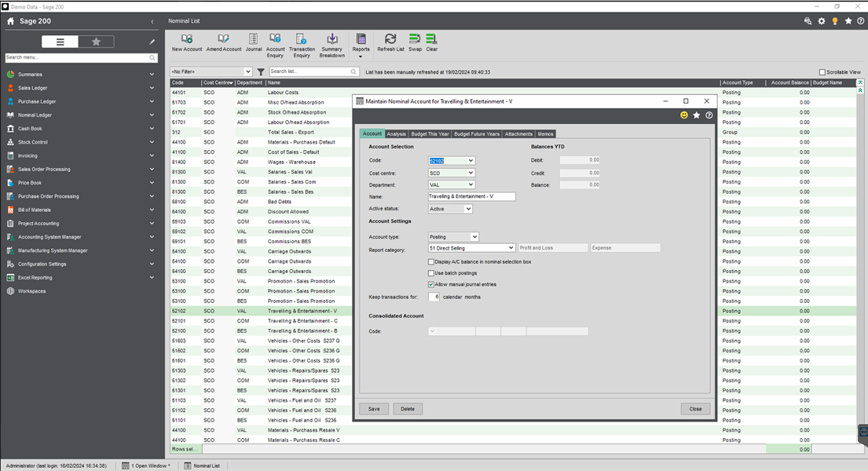868x471 pixels.
Task: Open the Transaction Enquiry tool
Action: [x=302, y=46]
